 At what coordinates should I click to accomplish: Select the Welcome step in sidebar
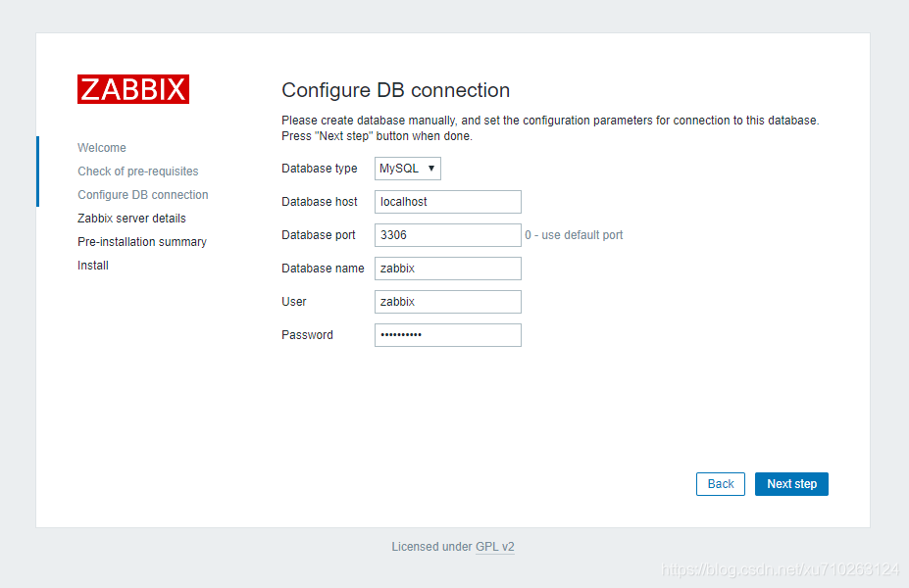(102, 148)
